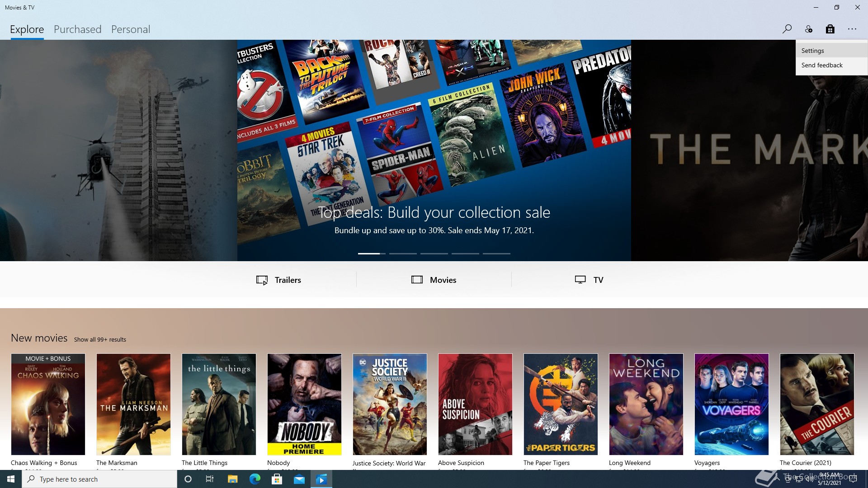Open Cortana circle on taskbar

pyautogui.click(x=188, y=479)
